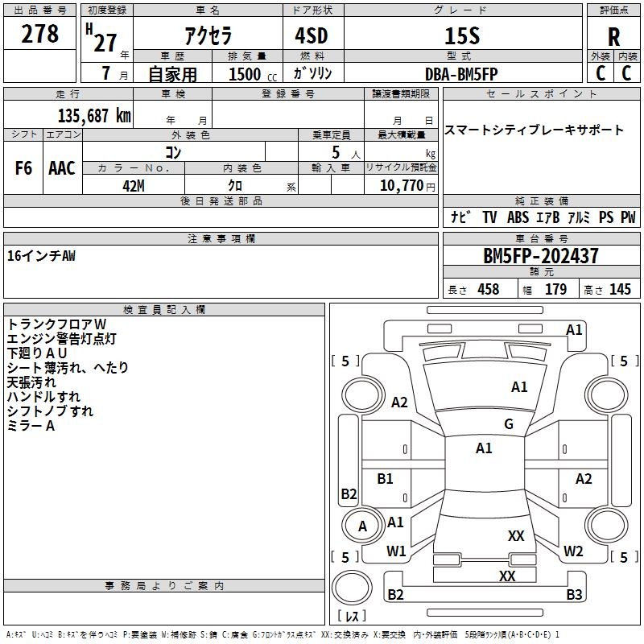This screenshot has height=644, width=644.
Task: Click the model code DBA-BM5FP
Action: (461, 74)
